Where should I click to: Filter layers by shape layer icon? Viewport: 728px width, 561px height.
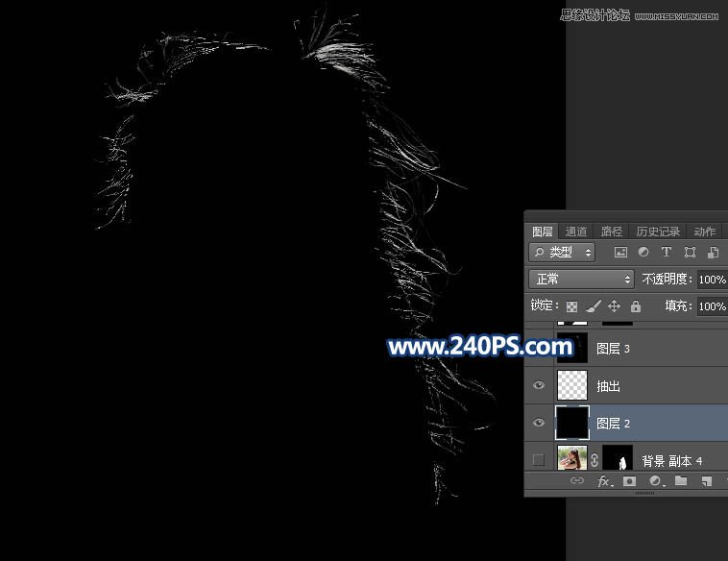point(690,253)
